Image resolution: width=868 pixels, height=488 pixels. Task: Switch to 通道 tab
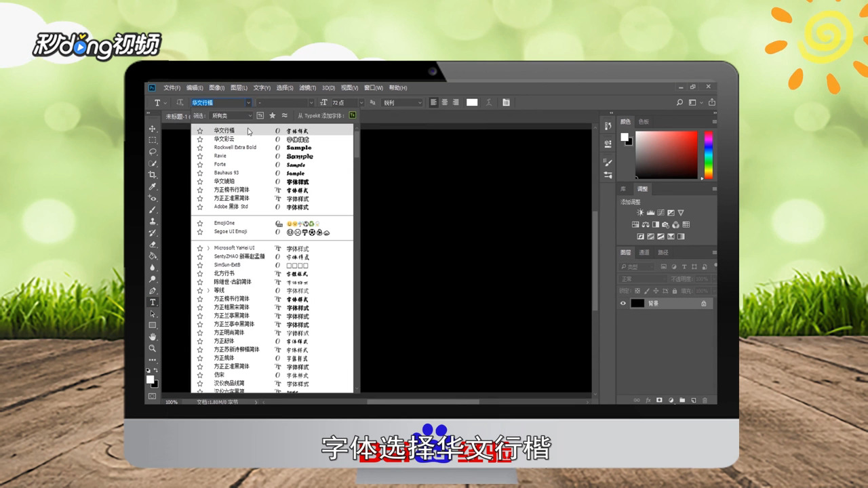pos(644,252)
